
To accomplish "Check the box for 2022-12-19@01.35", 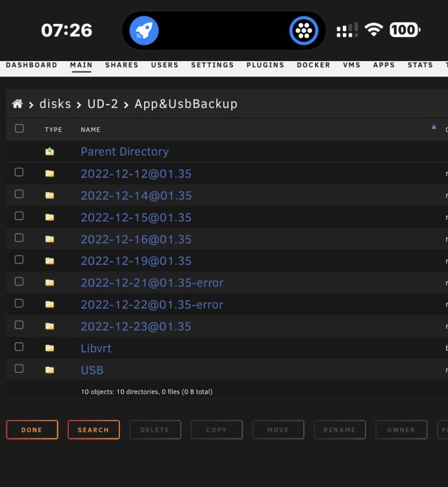I will 19,260.
